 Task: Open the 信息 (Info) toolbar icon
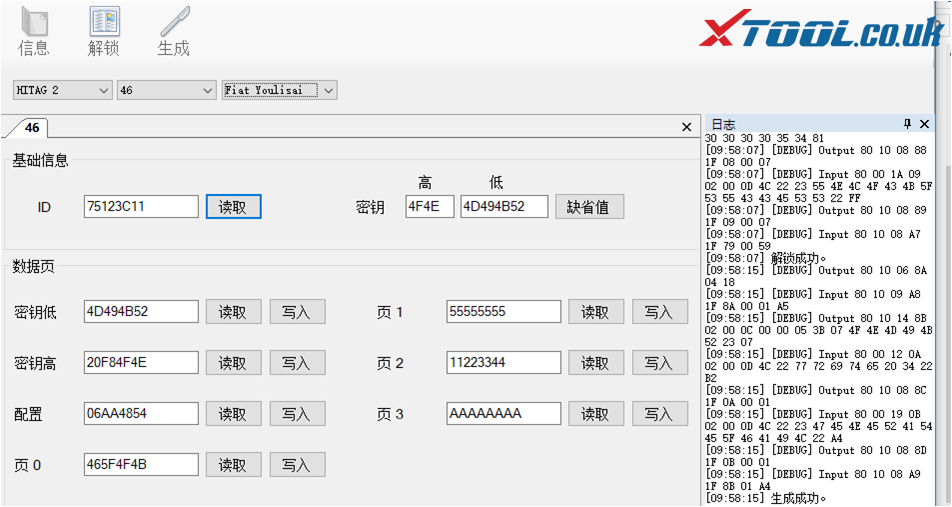pos(33,32)
